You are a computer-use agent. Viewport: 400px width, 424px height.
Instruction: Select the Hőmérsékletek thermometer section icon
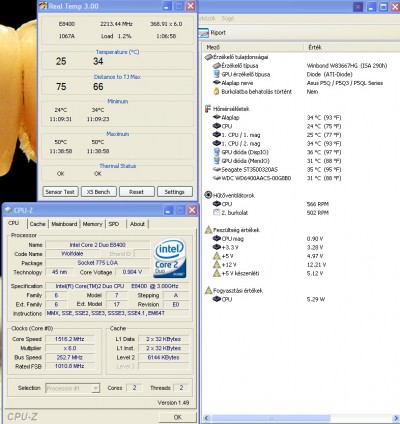[x=208, y=109]
